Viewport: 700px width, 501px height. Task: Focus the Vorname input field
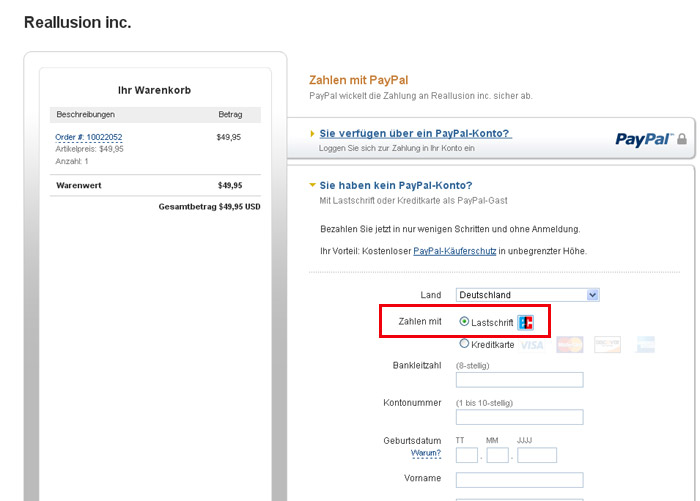[x=520, y=480]
